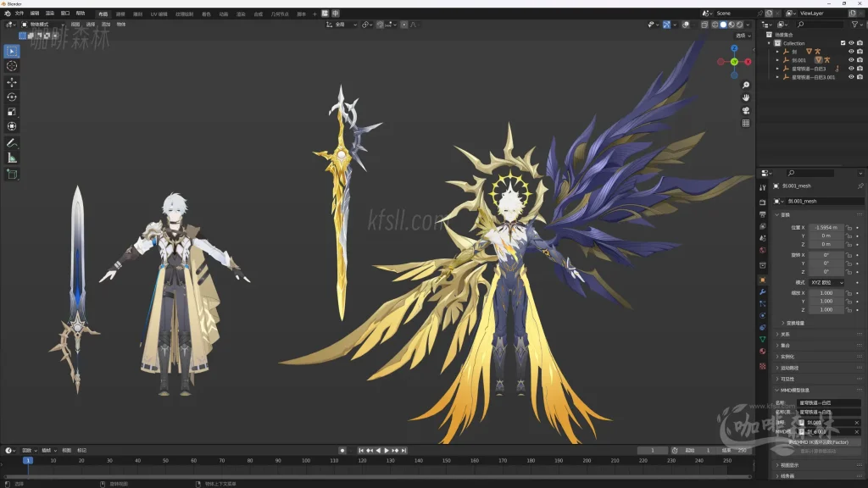Click the blue Z axis gizmo ball
Viewport: 868px width, 488px height.
[x=734, y=48]
